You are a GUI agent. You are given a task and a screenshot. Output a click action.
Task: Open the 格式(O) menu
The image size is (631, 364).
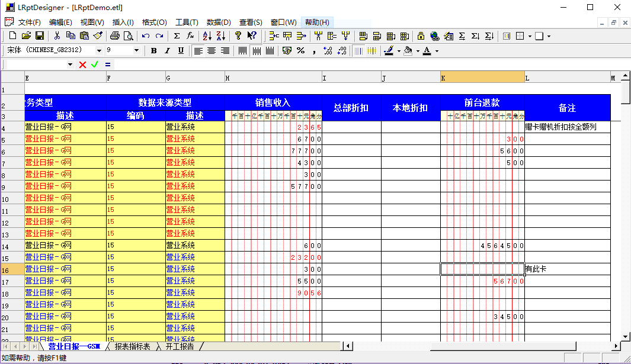[155, 22]
